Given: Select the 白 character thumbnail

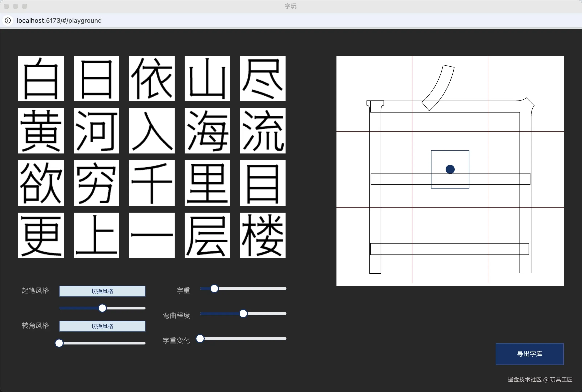Looking at the screenshot, I should (41, 78).
